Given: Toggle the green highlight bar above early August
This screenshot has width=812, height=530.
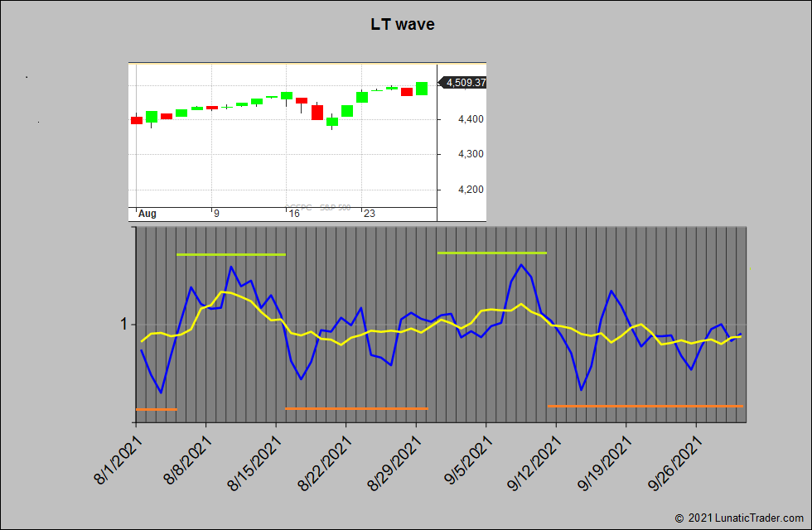Looking at the screenshot, I should [x=230, y=254].
